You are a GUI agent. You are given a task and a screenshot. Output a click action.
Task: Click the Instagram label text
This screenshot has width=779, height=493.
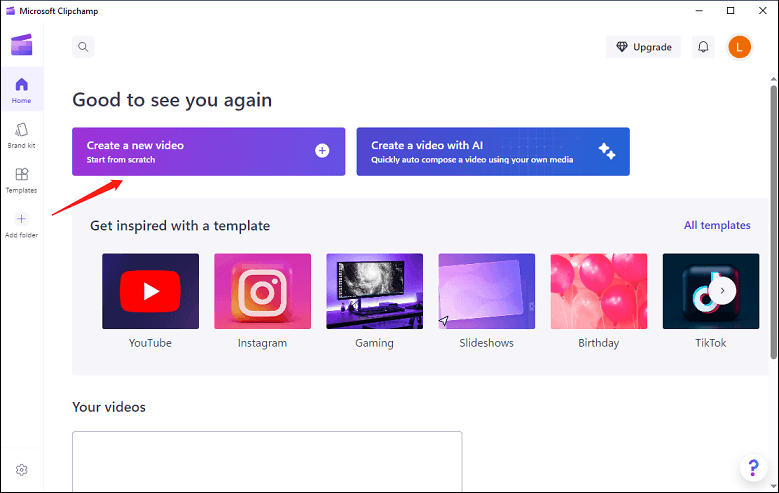coord(262,343)
